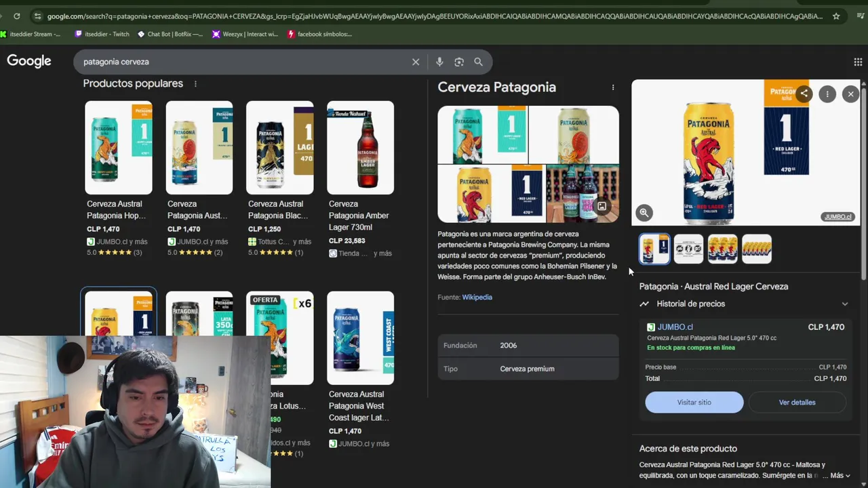Reload the page with browser refresh icon

click(x=17, y=16)
